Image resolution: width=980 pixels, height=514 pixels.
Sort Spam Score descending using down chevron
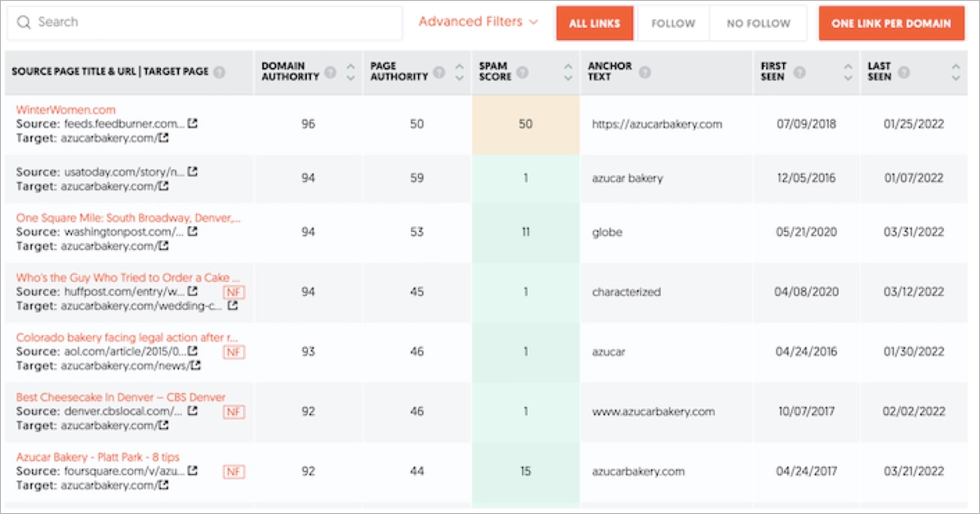[x=568, y=76]
